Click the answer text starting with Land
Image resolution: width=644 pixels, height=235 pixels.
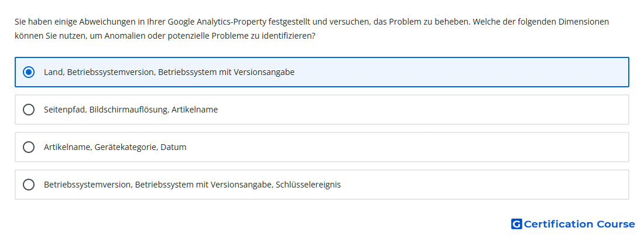click(x=169, y=72)
